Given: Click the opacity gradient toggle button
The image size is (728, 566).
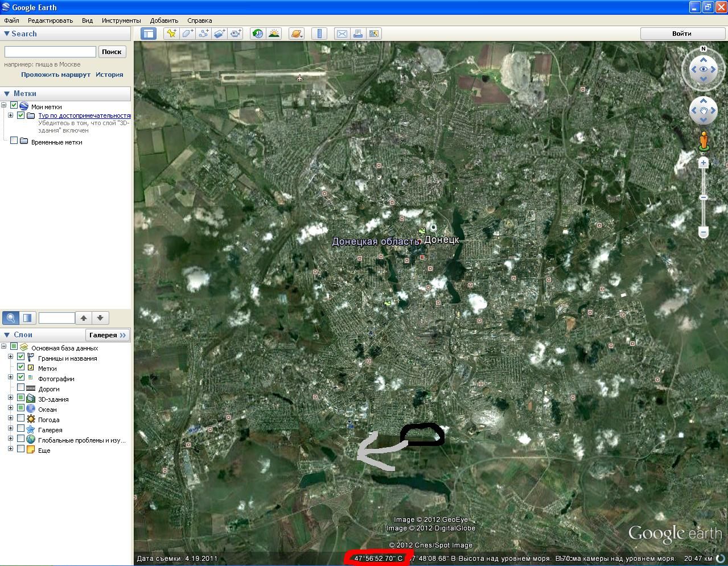Looking at the screenshot, I should 27,318.
